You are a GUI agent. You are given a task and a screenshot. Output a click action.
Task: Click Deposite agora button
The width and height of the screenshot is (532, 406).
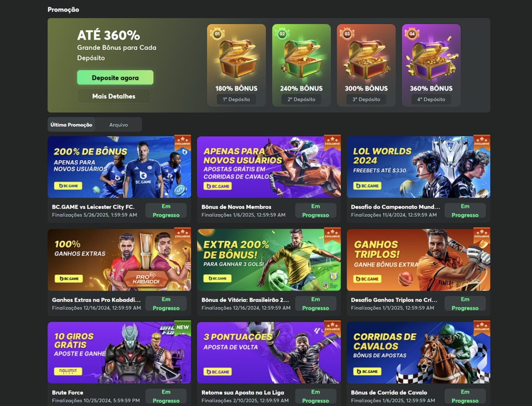pos(115,78)
